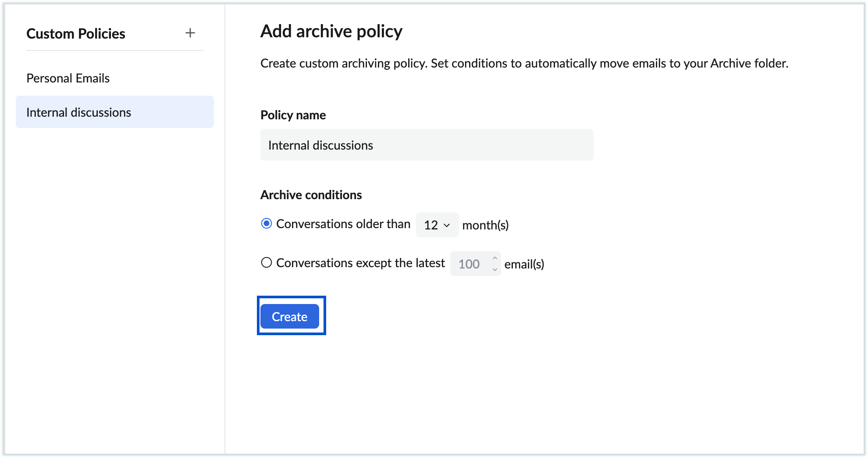Click the email(s) label text
Screen dimensions: 868x458
click(x=524, y=264)
